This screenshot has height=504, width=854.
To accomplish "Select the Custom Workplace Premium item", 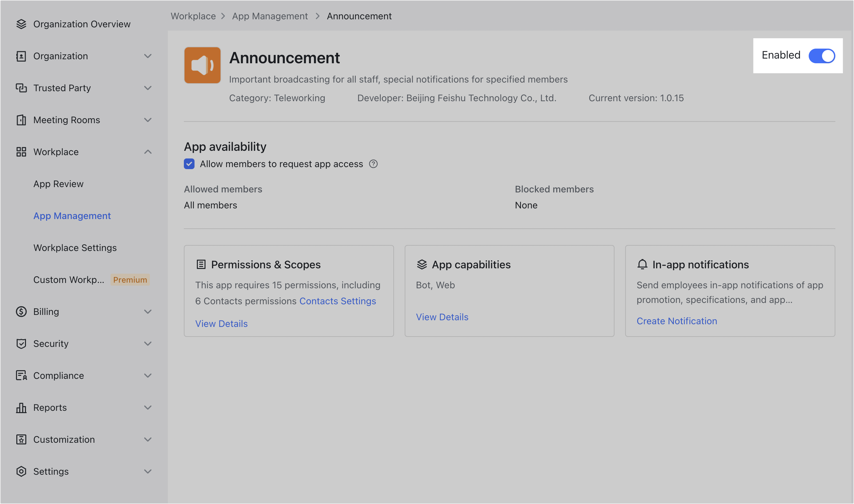I will 69,280.
